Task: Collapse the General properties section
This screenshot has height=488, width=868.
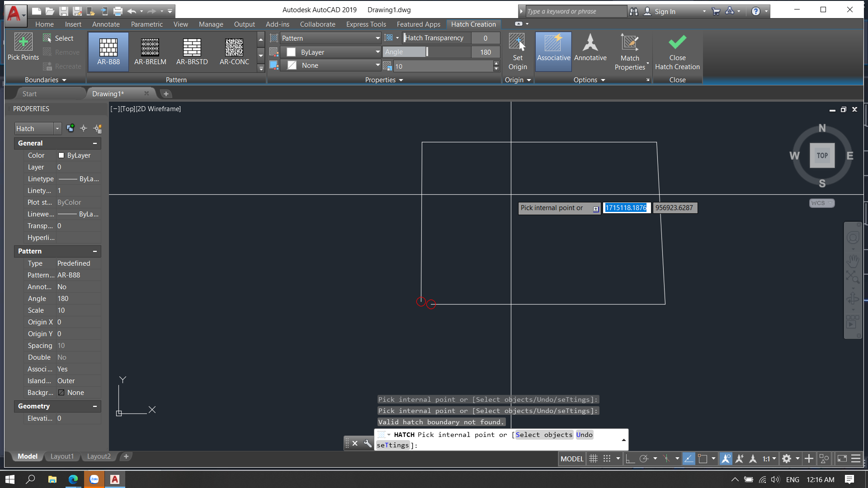Action: [x=95, y=143]
